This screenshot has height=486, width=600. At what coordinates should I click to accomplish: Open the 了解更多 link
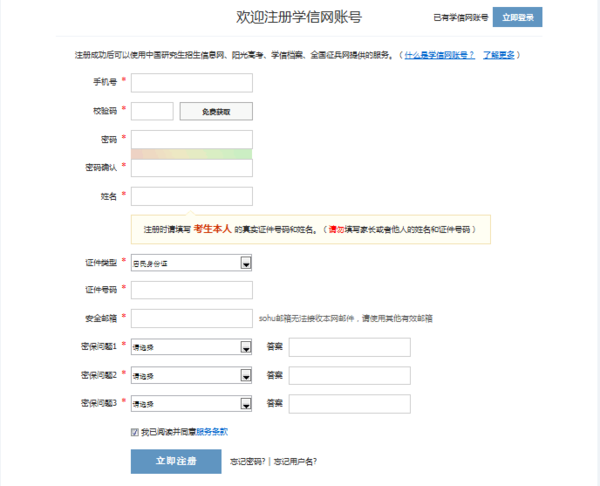[x=499, y=54]
